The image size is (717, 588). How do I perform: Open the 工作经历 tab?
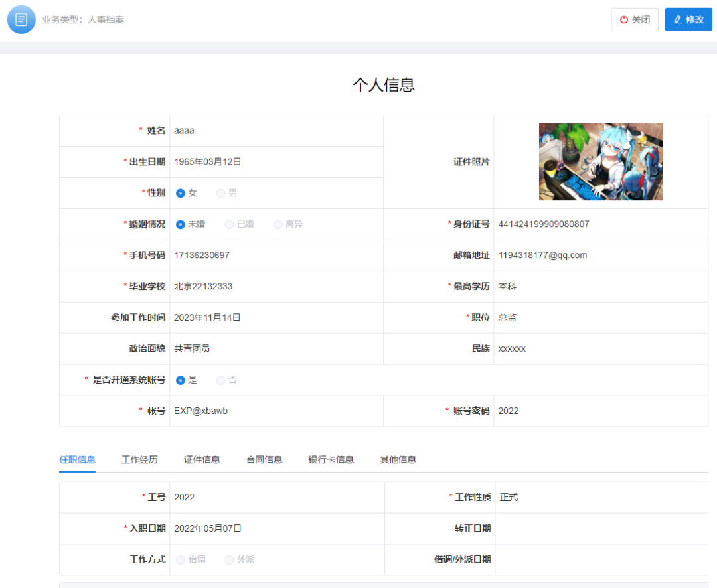pyautogui.click(x=139, y=459)
